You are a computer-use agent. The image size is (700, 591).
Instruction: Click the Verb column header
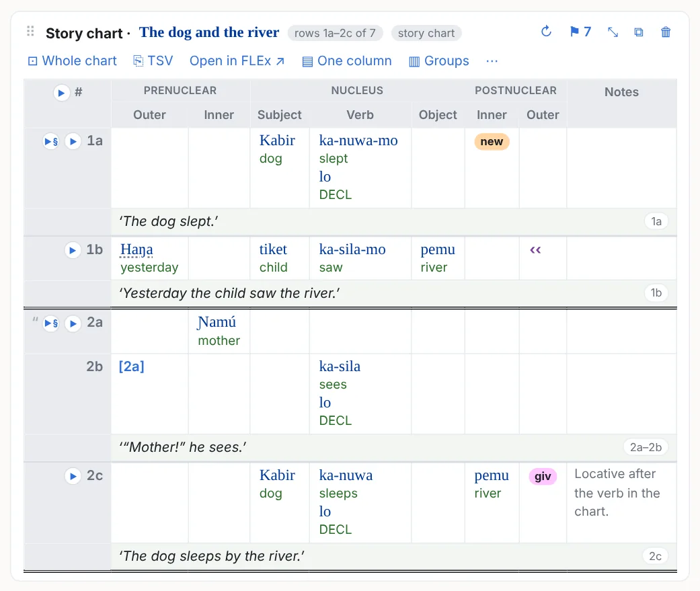pos(360,115)
